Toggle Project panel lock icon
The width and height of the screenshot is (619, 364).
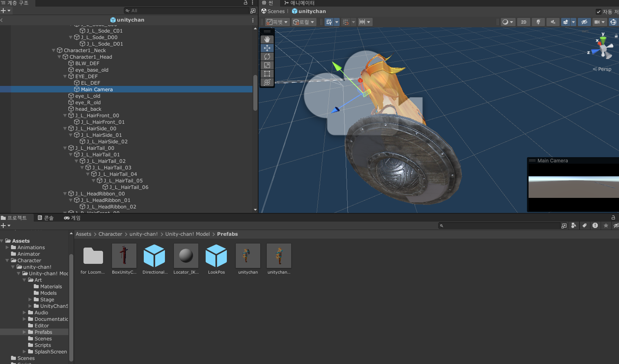613,217
